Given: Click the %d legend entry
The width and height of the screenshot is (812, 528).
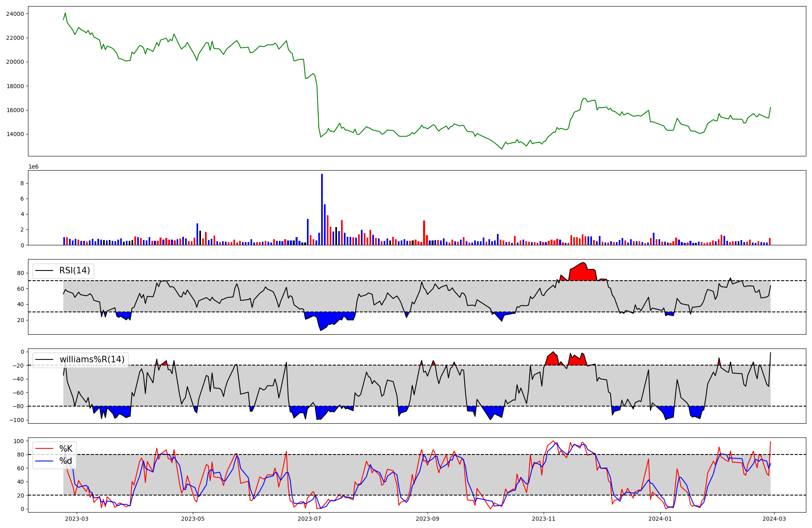Looking at the screenshot, I should 66,461.
